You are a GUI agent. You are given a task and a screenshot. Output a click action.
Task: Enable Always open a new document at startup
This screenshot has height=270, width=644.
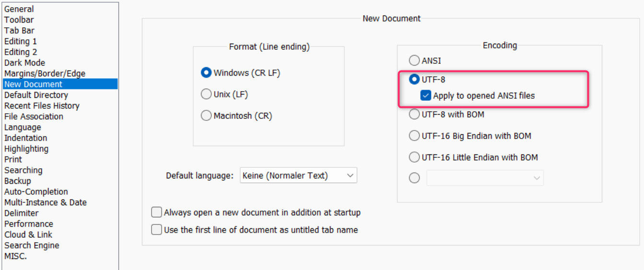pyautogui.click(x=157, y=212)
